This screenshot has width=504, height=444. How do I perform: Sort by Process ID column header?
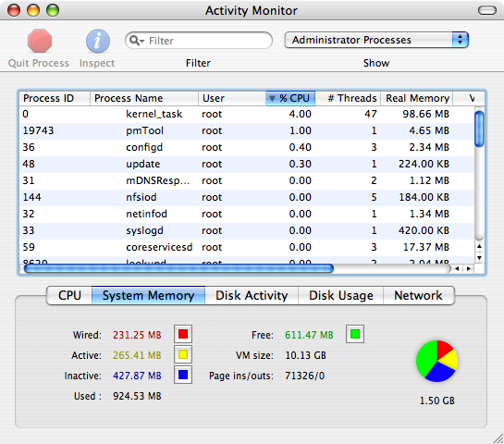coord(55,98)
